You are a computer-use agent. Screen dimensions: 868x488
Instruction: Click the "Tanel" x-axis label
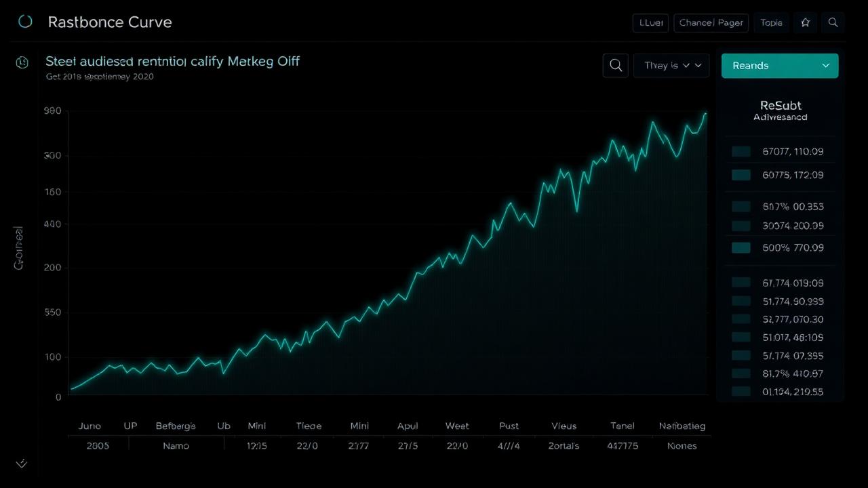pyautogui.click(x=623, y=426)
